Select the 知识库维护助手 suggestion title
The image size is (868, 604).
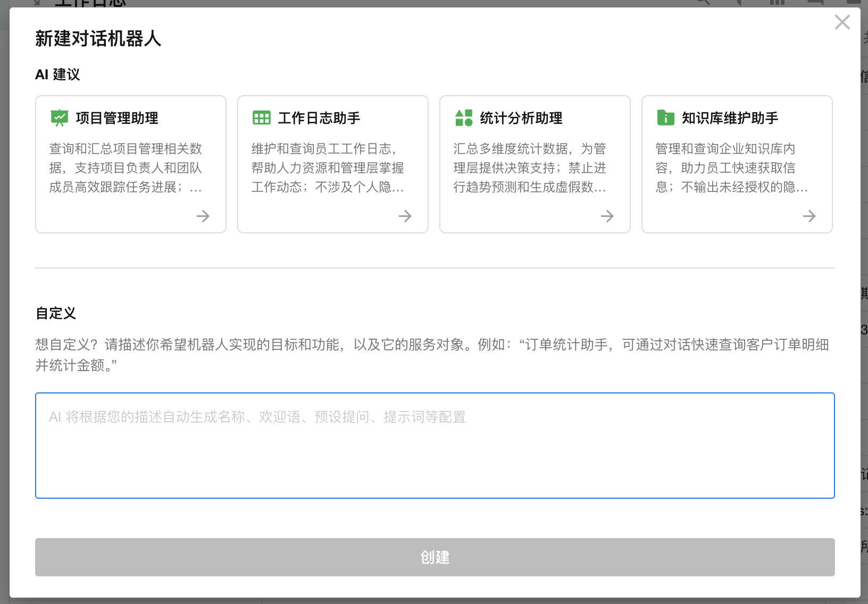click(x=730, y=118)
